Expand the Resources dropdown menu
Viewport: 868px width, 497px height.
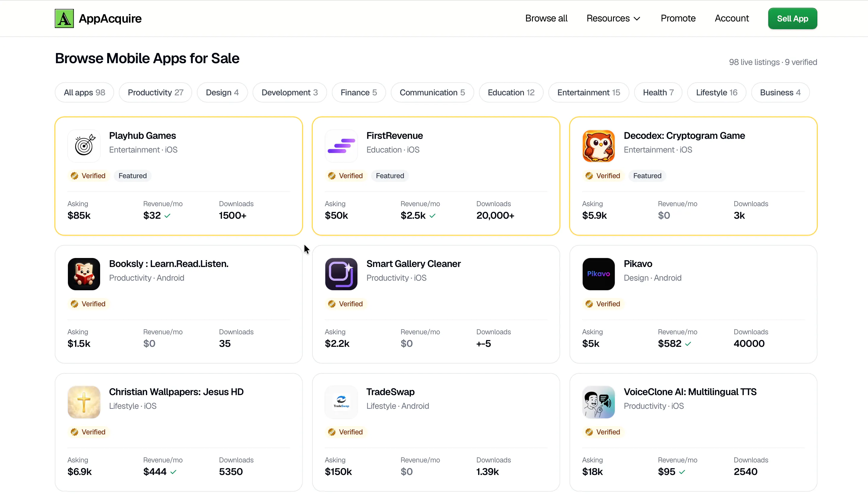click(614, 18)
